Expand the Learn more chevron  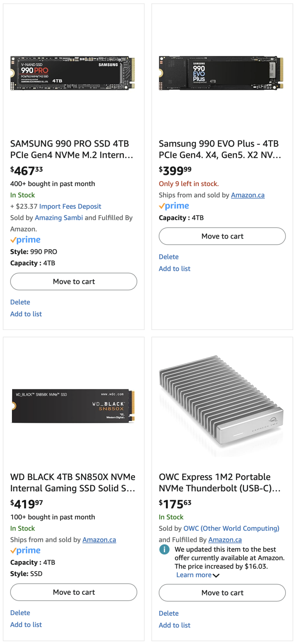216,575
